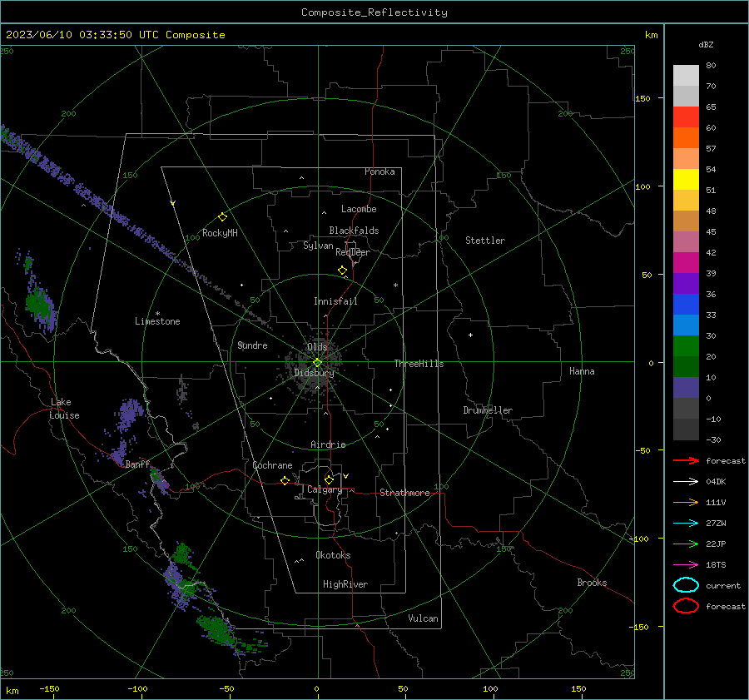The height and width of the screenshot is (700, 749).
Task: Click the HighRiver town label
Action: click(x=345, y=584)
